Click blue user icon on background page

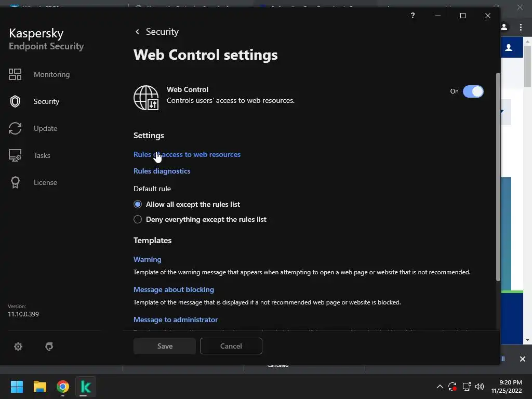click(509, 47)
